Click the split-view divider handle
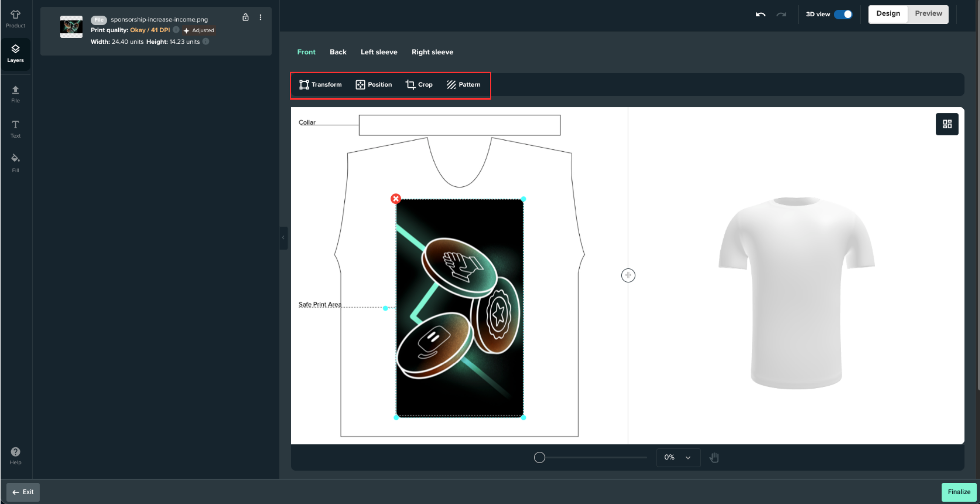The width and height of the screenshot is (980, 504). point(628,275)
